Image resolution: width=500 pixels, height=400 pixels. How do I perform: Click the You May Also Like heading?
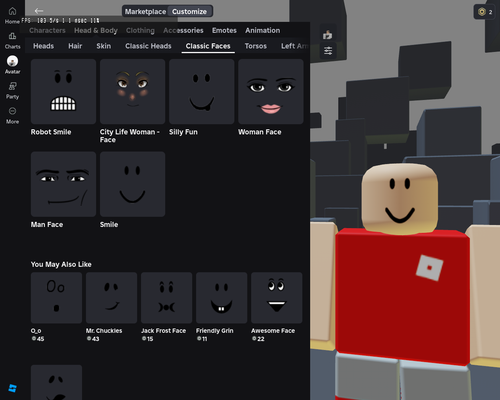pyautogui.click(x=61, y=264)
